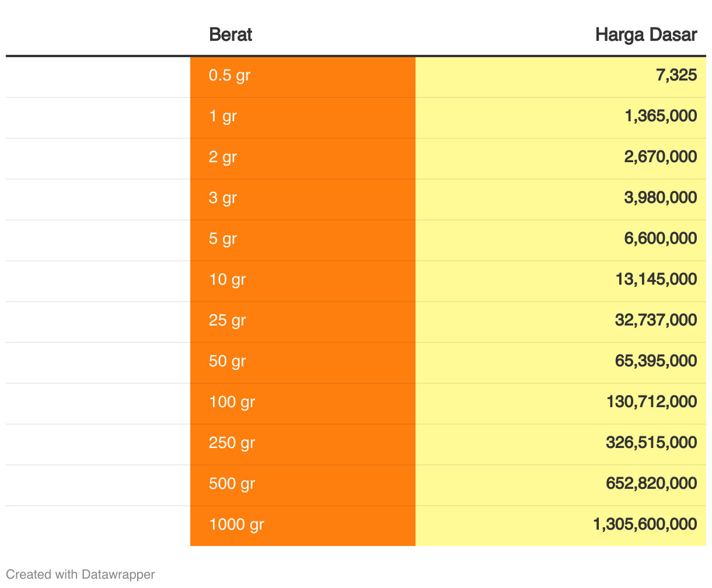This screenshot has height=588, width=712.
Task: Select the 3 gr weight cell
Action: [223, 198]
